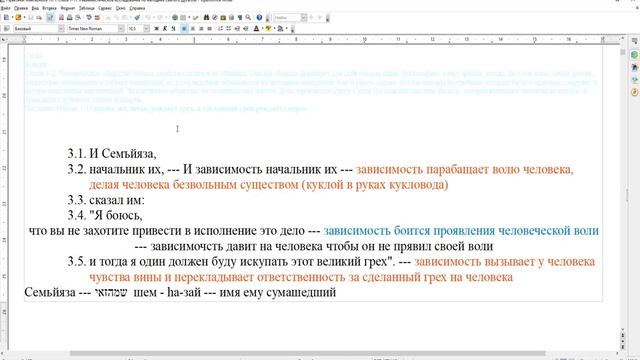
Task: Open the recent files dropdown arrow
Action: (24, 18)
